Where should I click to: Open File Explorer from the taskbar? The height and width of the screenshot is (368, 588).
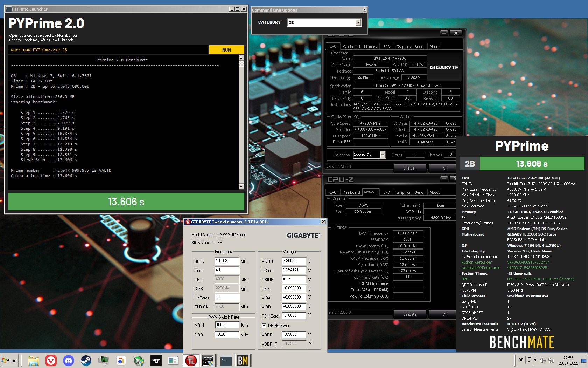(x=33, y=361)
